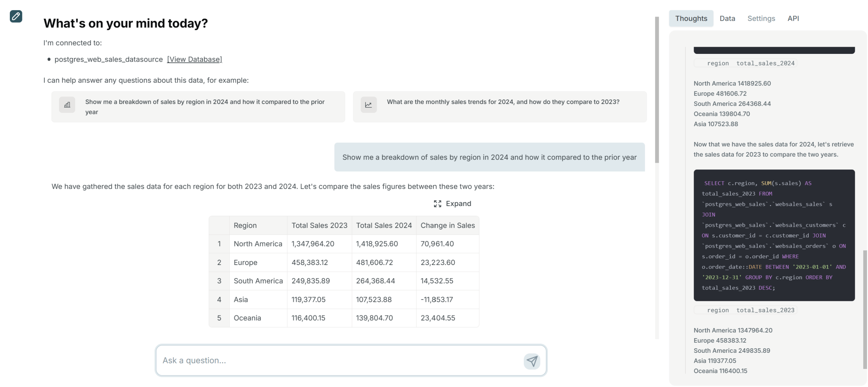
Task: Click the Thoughts panel scrollbar
Action: coord(865,309)
